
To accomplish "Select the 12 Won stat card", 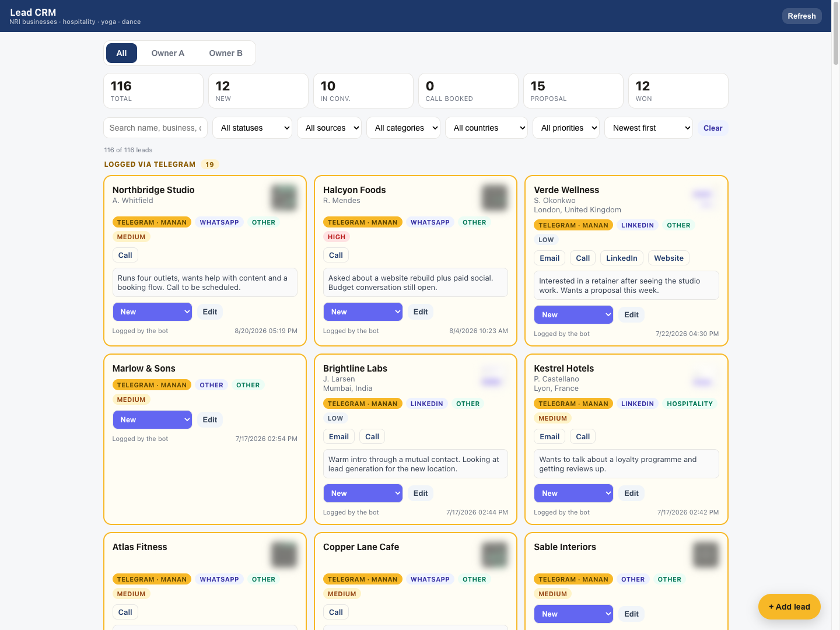I will tap(678, 90).
